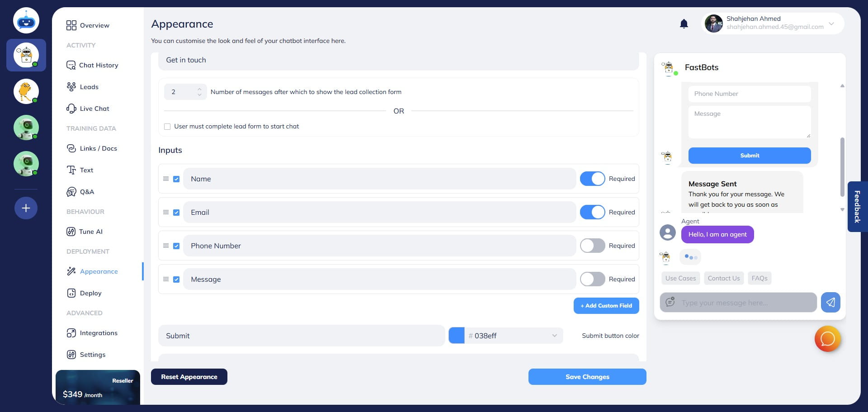
Task: Click the add new bot plus icon
Action: pos(26,208)
